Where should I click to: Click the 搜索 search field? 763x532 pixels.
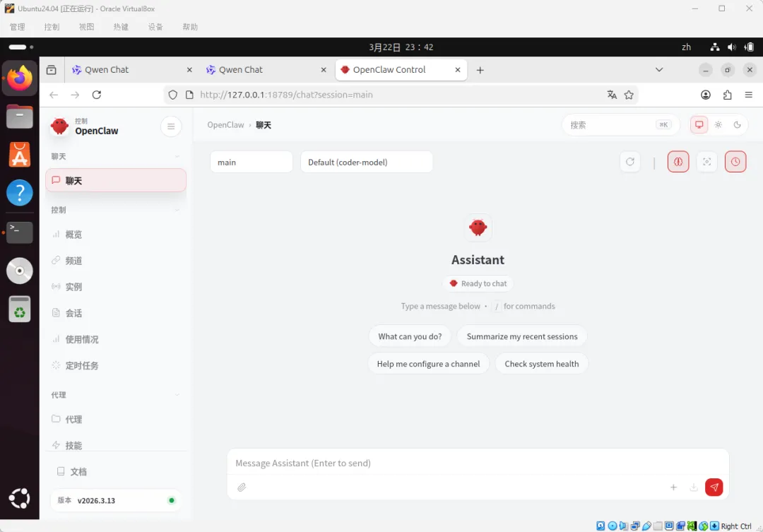(620, 125)
